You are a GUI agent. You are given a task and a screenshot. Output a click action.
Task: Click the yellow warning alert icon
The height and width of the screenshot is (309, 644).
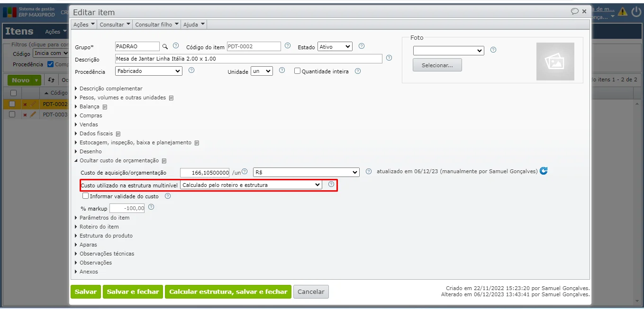click(x=623, y=12)
